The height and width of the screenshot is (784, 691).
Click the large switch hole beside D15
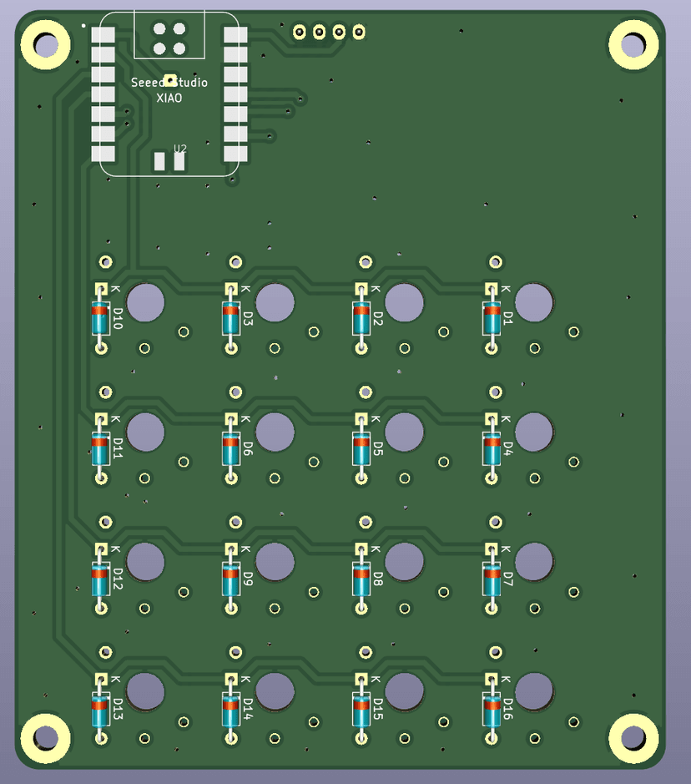pyautogui.click(x=405, y=690)
